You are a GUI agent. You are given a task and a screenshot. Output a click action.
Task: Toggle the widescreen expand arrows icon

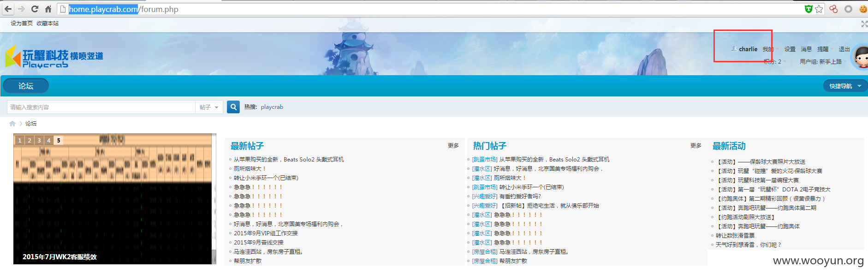click(864, 24)
